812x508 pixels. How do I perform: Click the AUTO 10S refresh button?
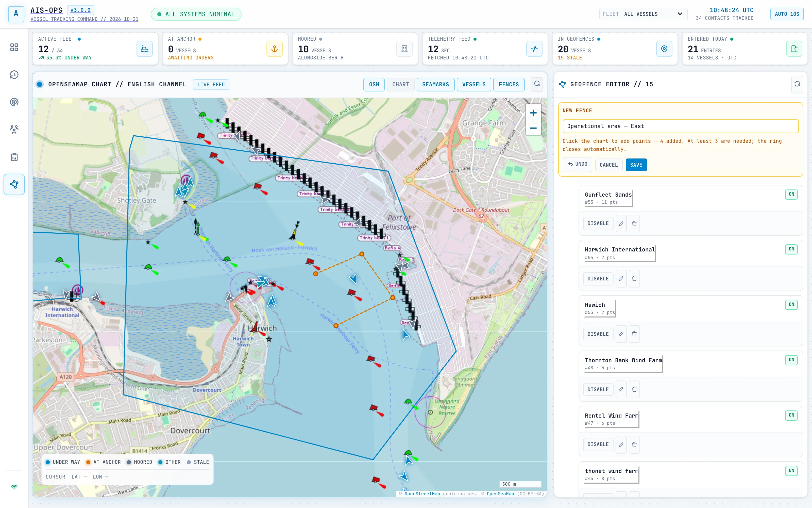pyautogui.click(x=787, y=14)
